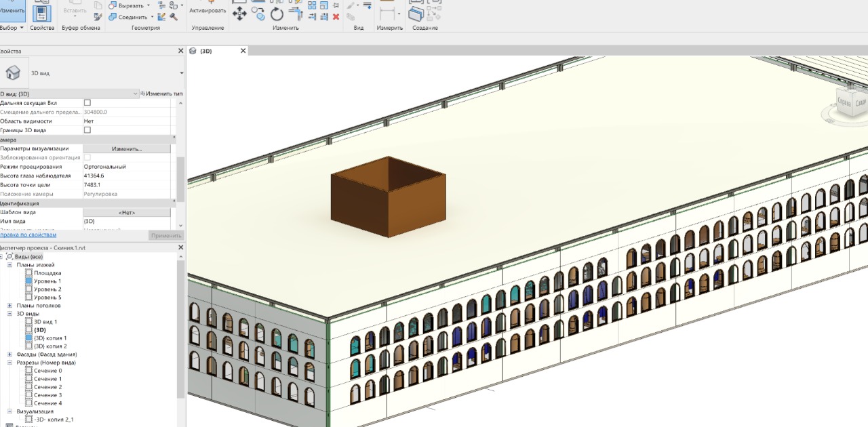Collapse the "Планы этажей" tree node
Screen dimensions: 868x427
pos(10,265)
